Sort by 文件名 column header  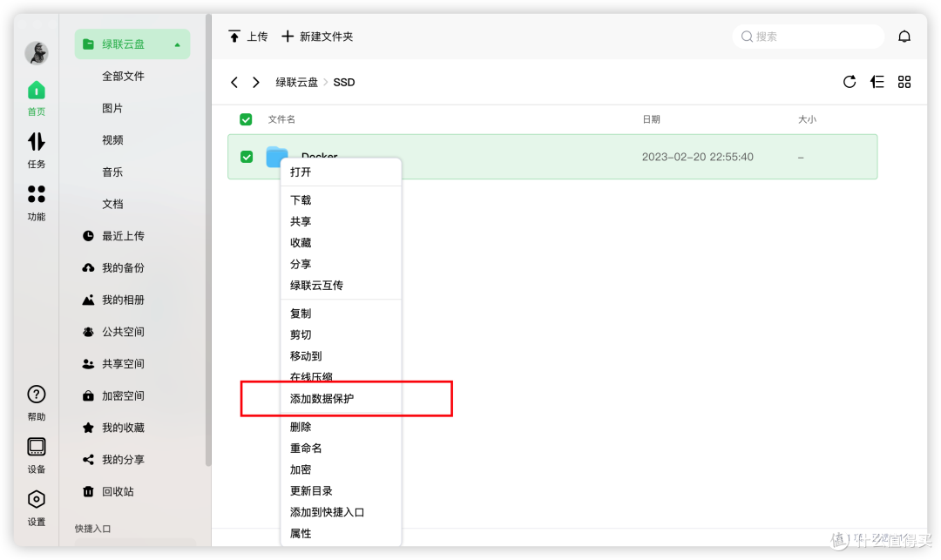pyautogui.click(x=281, y=119)
